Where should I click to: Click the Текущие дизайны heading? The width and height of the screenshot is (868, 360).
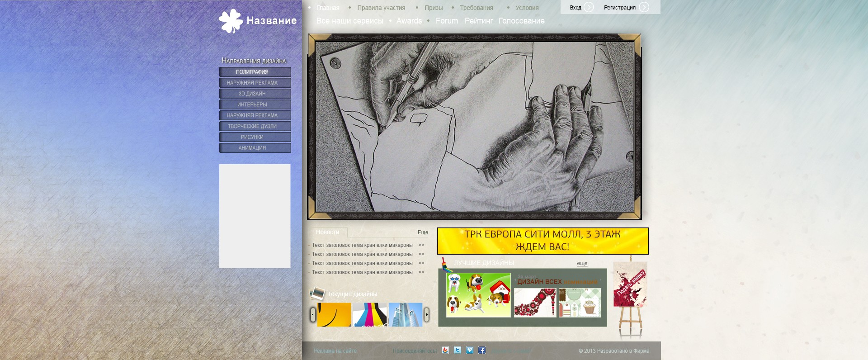click(352, 294)
